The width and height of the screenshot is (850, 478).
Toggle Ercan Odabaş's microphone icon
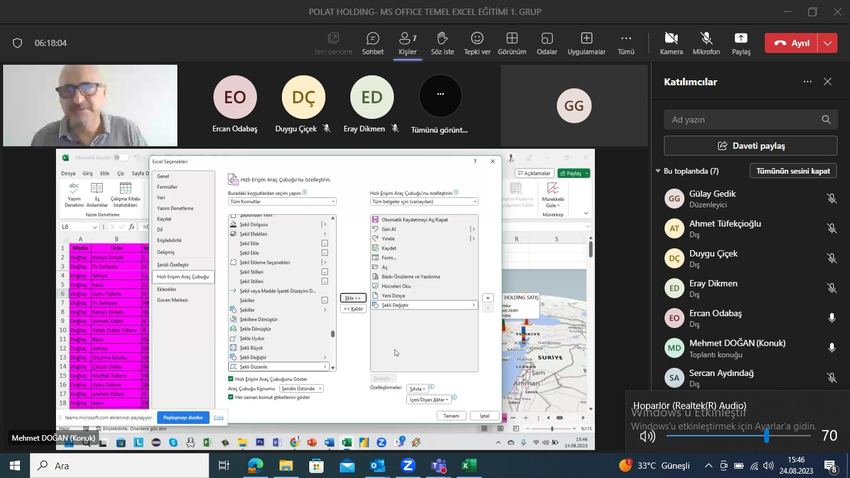(831, 318)
